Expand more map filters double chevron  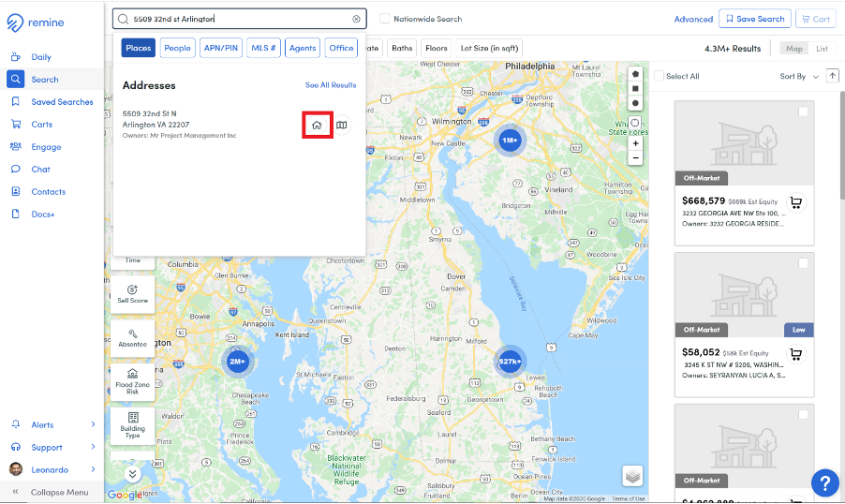pyautogui.click(x=133, y=474)
